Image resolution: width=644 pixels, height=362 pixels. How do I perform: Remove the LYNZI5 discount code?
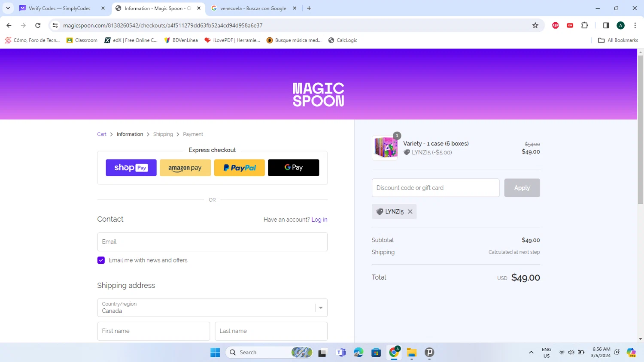click(x=410, y=211)
